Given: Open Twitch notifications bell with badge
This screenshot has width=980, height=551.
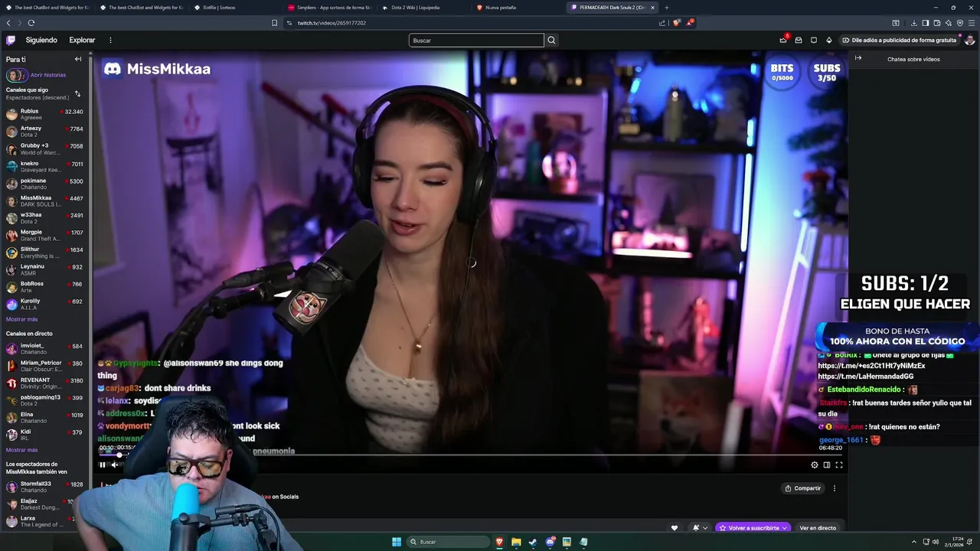Looking at the screenshot, I should tap(783, 40).
